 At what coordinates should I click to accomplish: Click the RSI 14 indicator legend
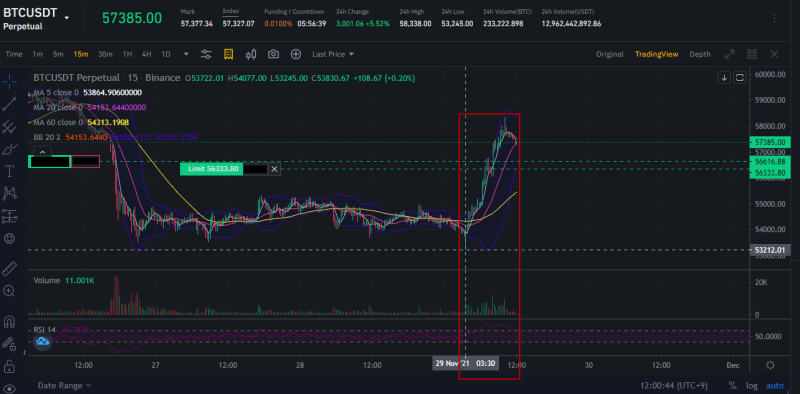(x=61, y=330)
